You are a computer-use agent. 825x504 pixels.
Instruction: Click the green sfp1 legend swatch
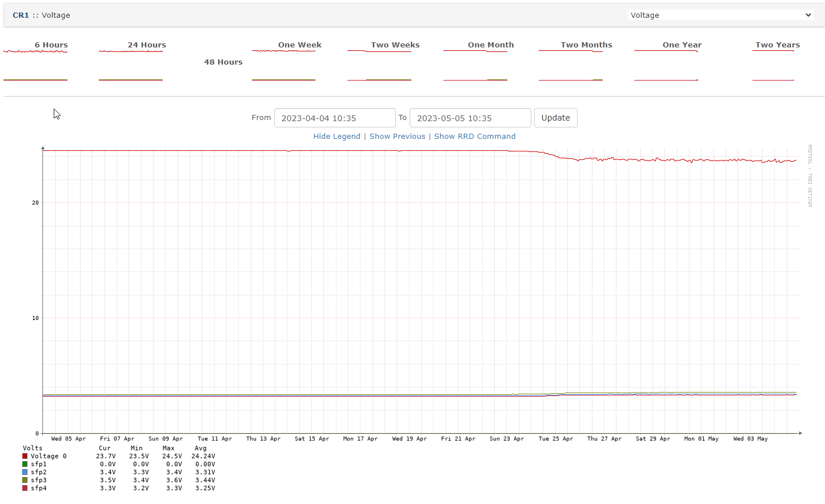pyautogui.click(x=25, y=464)
